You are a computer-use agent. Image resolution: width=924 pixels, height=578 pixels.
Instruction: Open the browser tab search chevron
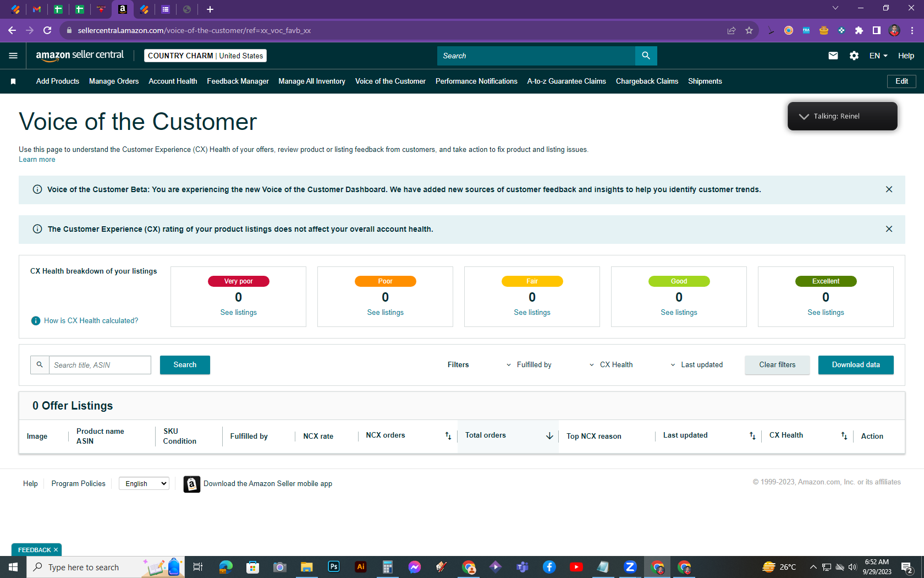coord(835,8)
